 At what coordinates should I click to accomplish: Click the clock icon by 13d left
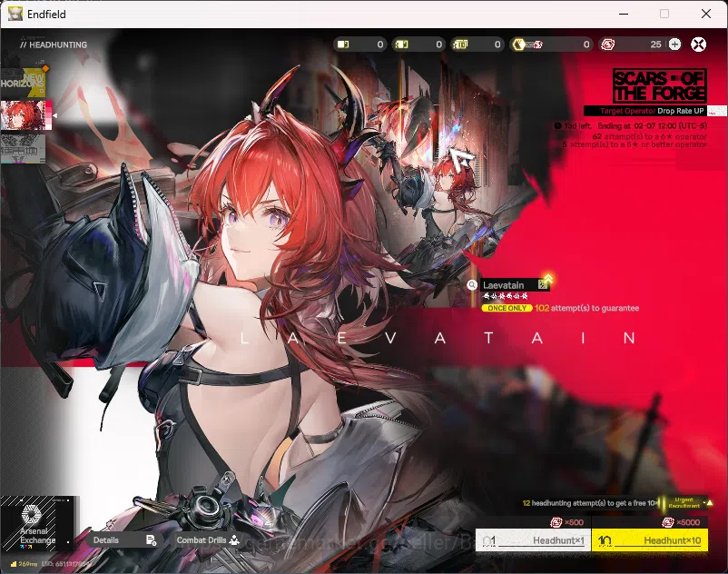(557, 126)
